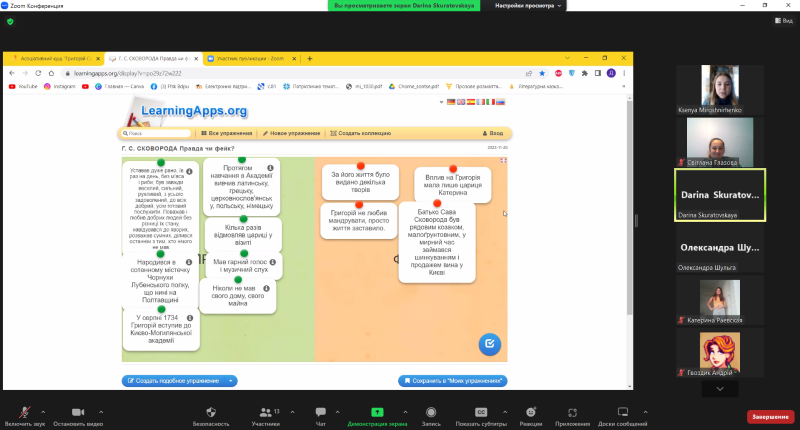Switch to 'Г. С. СКОВОРОДА' browser tab
This screenshot has width=800, height=430.
[x=154, y=59]
